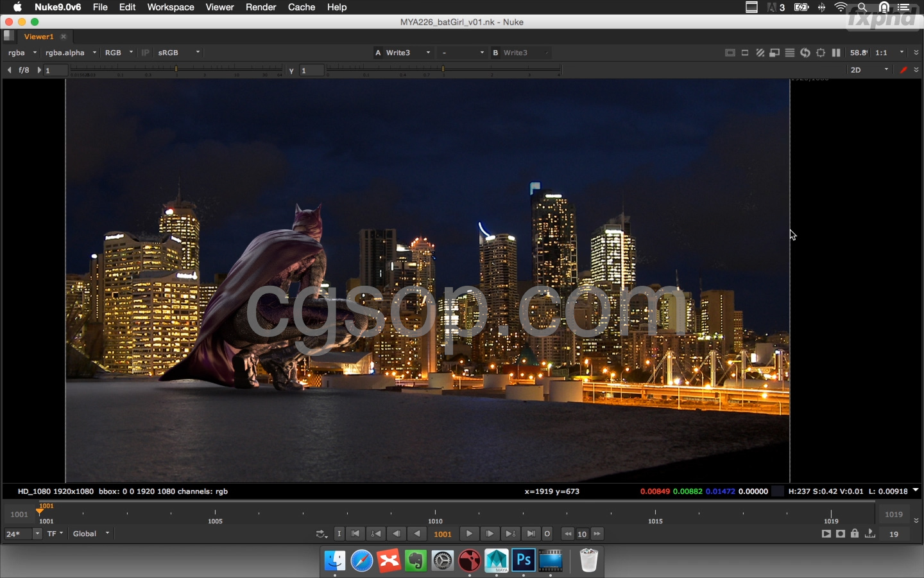
Task: Set out point with O button
Action: pyautogui.click(x=547, y=534)
